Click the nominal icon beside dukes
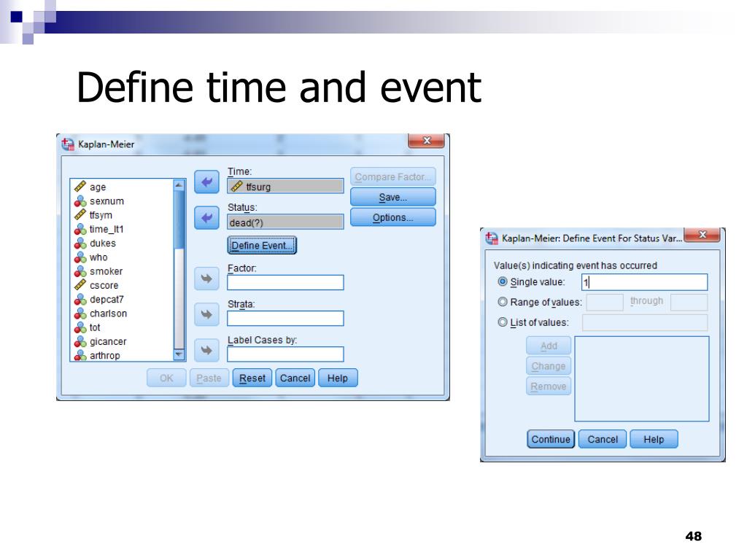Image resolution: width=747 pixels, height=560 pixels. click(80, 243)
